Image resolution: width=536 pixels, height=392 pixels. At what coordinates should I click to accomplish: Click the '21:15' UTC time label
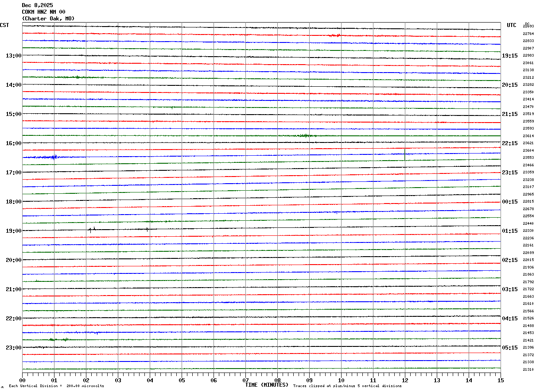coord(510,114)
